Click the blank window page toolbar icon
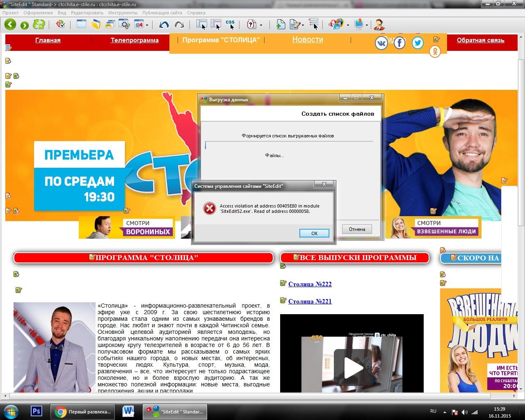 81,25
